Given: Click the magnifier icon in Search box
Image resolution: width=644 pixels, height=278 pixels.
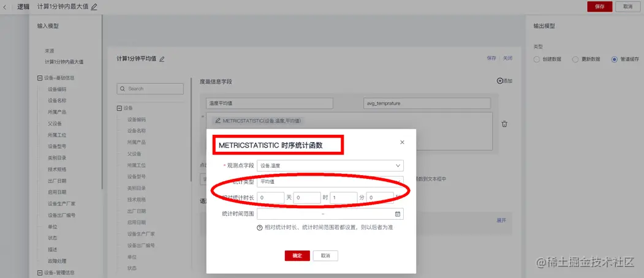Looking at the screenshot, I should coord(123,89).
